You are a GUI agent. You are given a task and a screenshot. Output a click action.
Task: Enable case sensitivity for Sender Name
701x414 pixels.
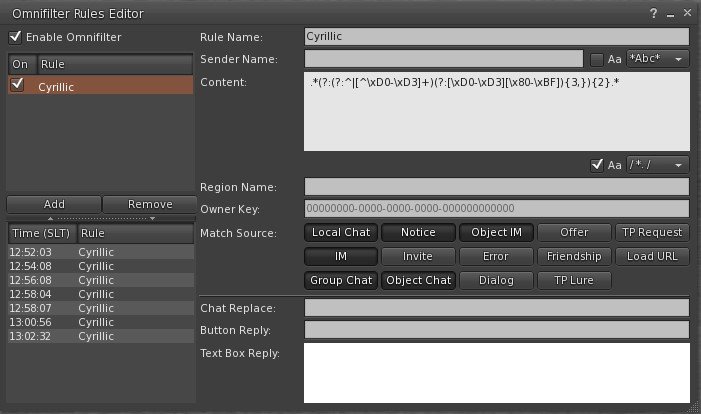coord(597,59)
